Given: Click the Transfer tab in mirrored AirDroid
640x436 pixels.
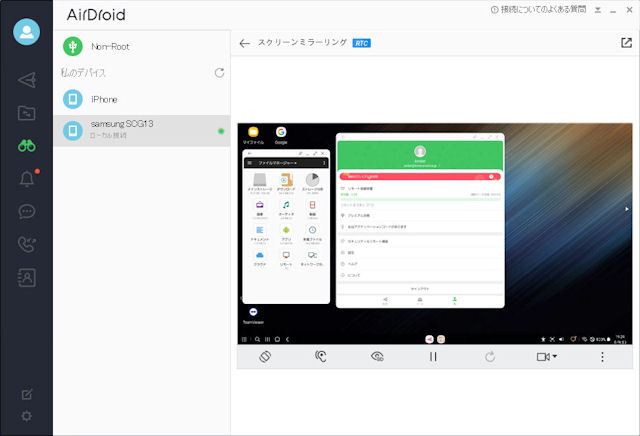Looking at the screenshot, I should (x=385, y=301).
